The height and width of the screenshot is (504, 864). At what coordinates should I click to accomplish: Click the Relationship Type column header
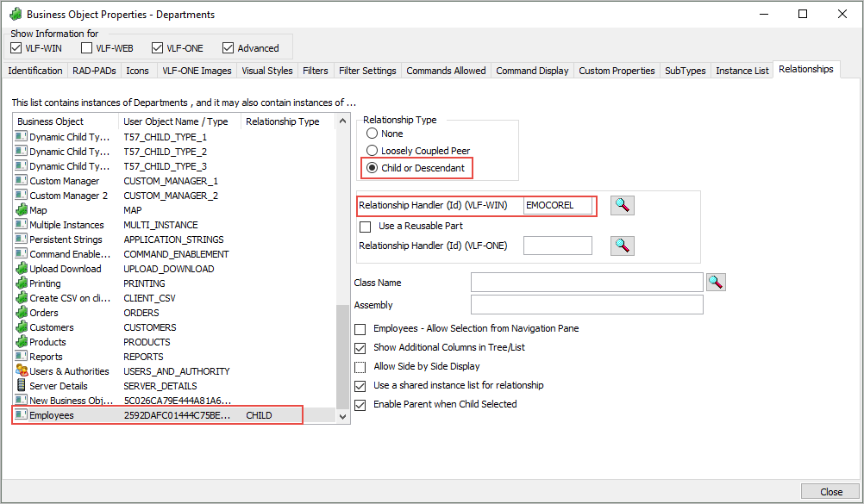(x=283, y=121)
